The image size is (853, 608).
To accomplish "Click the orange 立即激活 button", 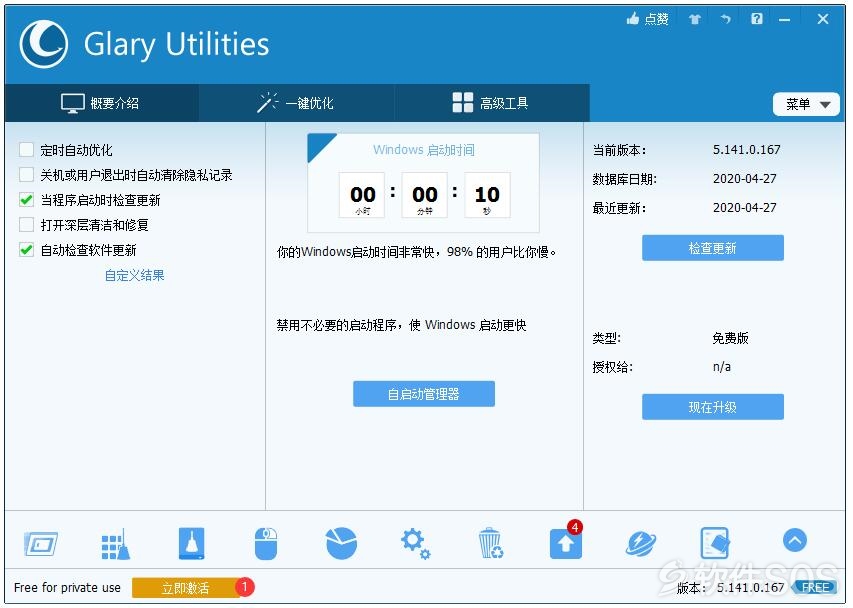I will (x=186, y=588).
